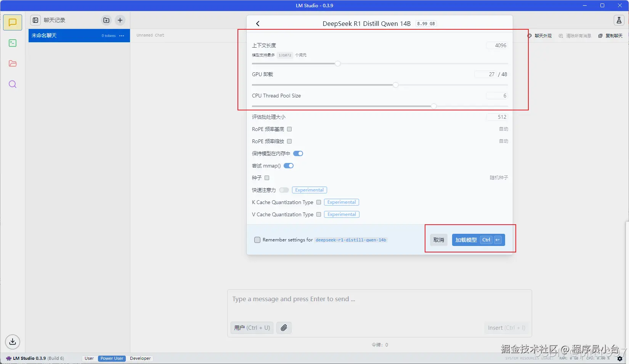This screenshot has width=629, height=364.
Task: Open options menu for 未命名聊天
Action: click(x=122, y=36)
